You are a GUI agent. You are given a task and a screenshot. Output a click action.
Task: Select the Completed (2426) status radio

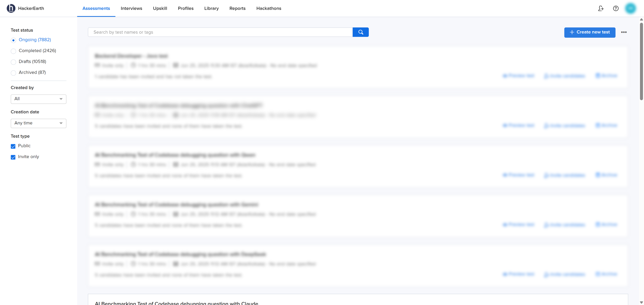point(14,51)
